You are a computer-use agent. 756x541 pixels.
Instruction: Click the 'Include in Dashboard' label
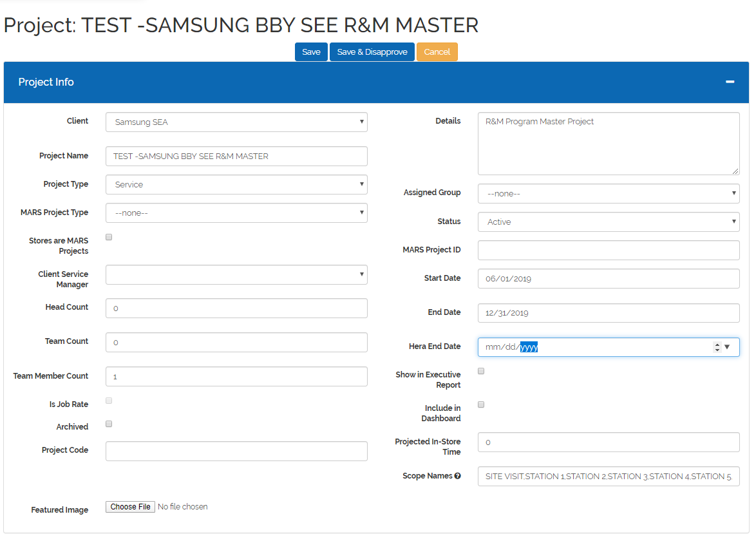[x=440, y=413]
